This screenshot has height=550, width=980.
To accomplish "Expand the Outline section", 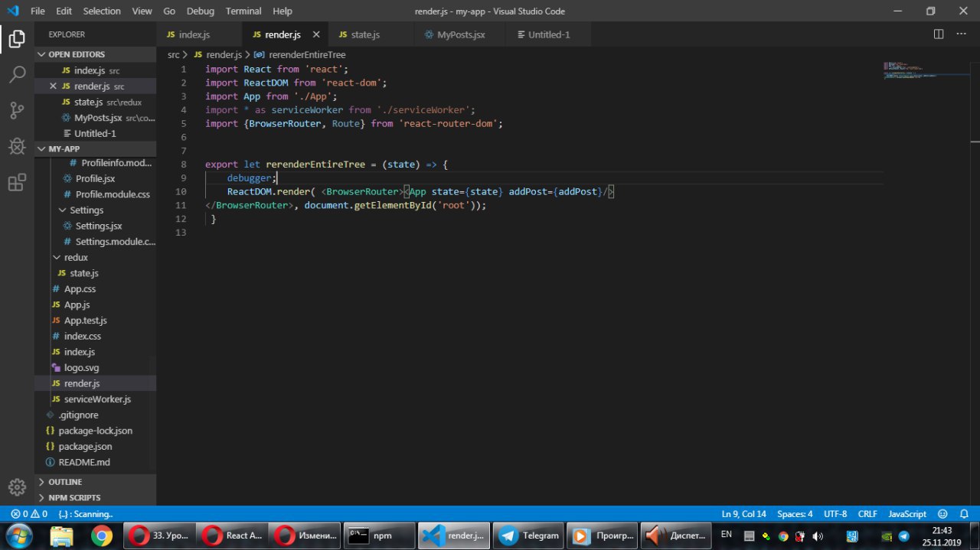I will [x=65, y=482].
